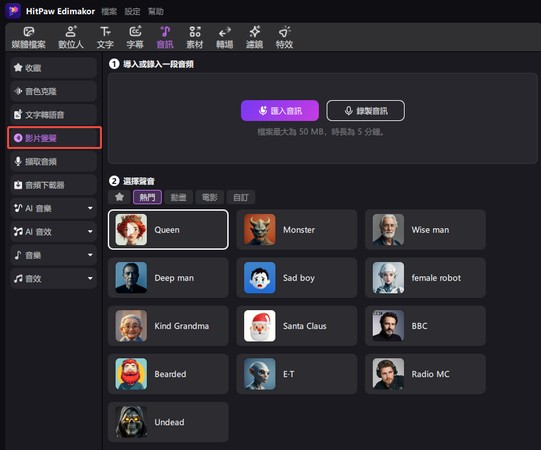Pick the Undead voice card

(x=168, y=422)
